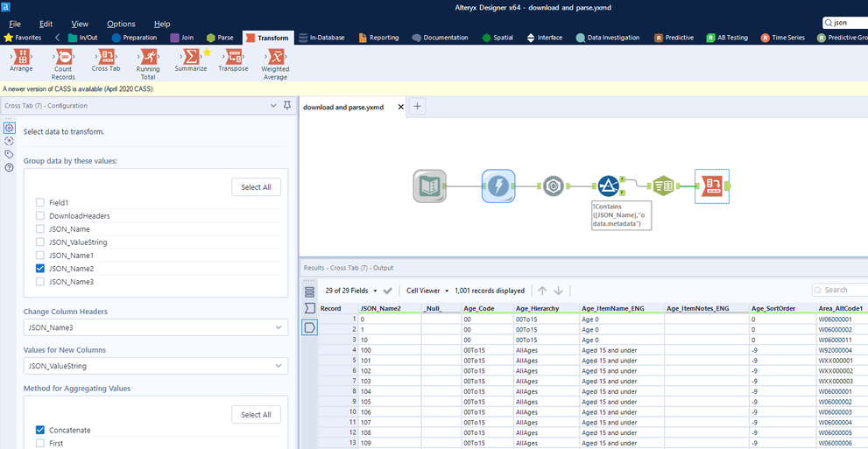
Task: Select the Weighted Average tool
Action: [275, 58]
